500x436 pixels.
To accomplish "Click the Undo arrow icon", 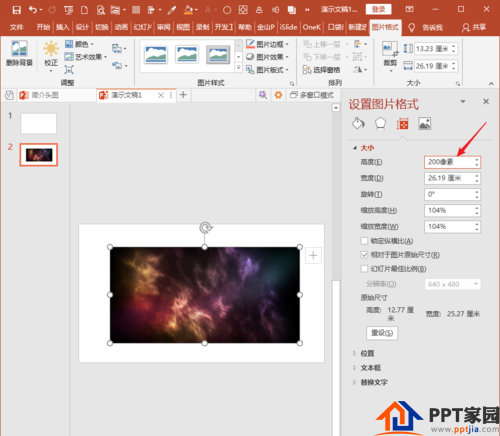I will click(x=33, y=10).
